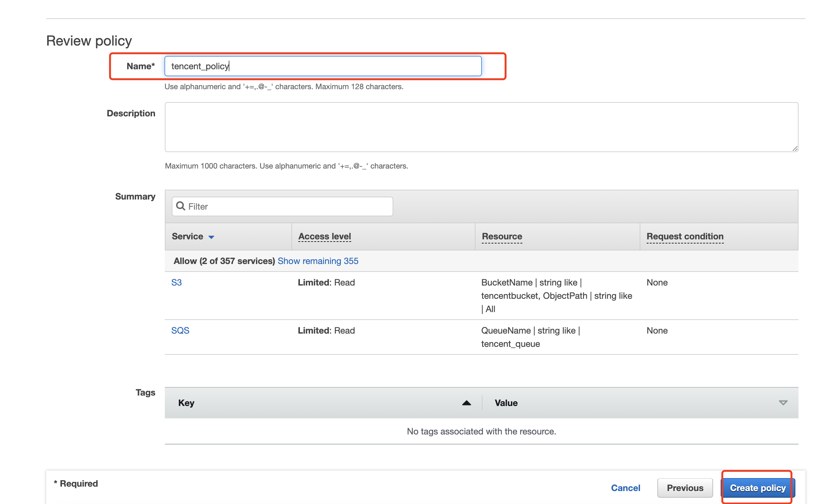Click the Request condition column header
The width and height of the screenshot is (839, 504).
pyautogui.click(x=684, y=237)
